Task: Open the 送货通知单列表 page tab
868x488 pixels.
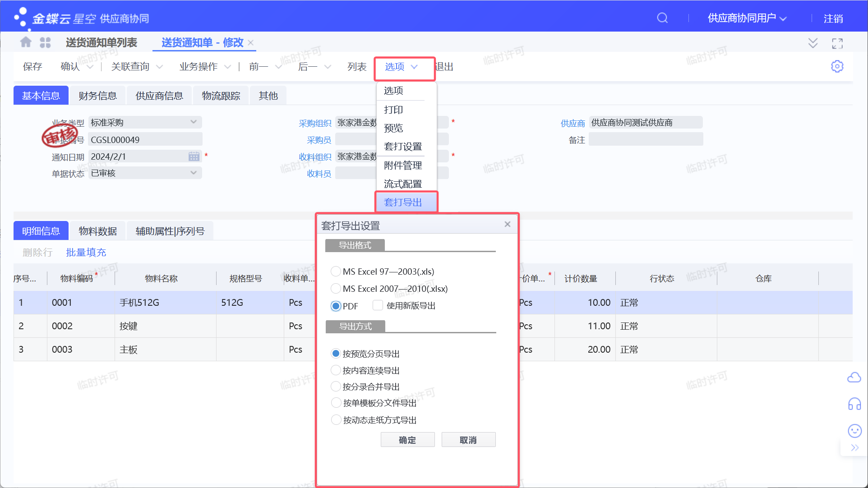Action: click(102, 42)
